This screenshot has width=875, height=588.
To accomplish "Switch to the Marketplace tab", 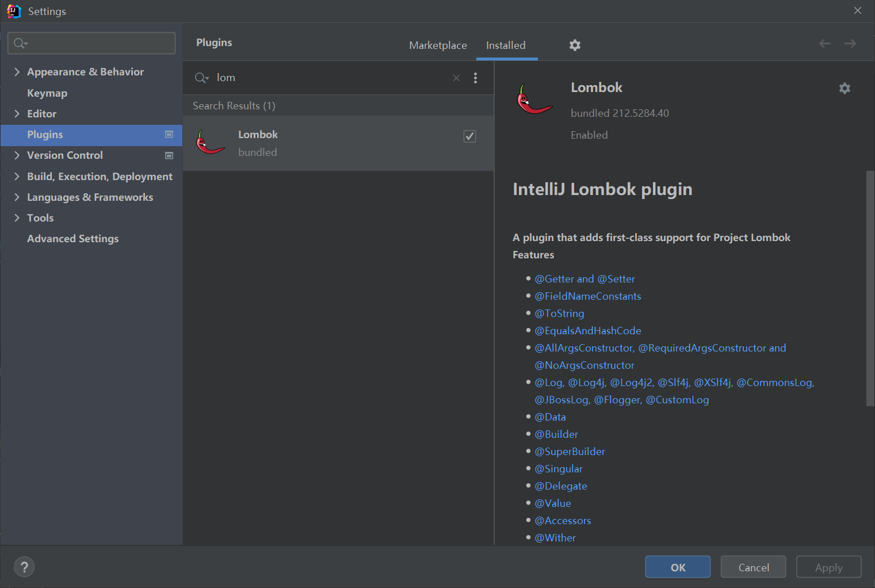I will click(438, 45).
